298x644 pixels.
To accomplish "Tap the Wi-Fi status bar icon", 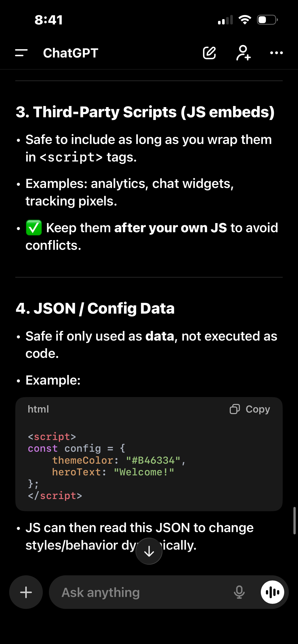I will [x=245, y=20].
